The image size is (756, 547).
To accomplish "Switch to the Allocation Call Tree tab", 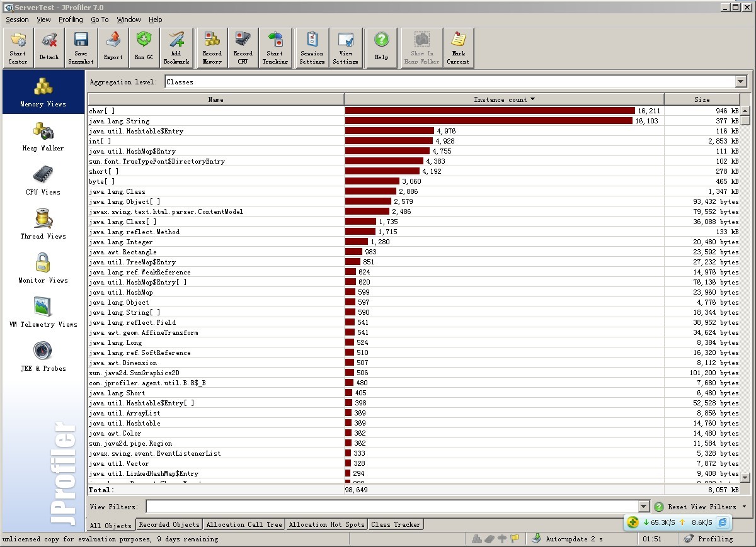I will tap(244, 524).
